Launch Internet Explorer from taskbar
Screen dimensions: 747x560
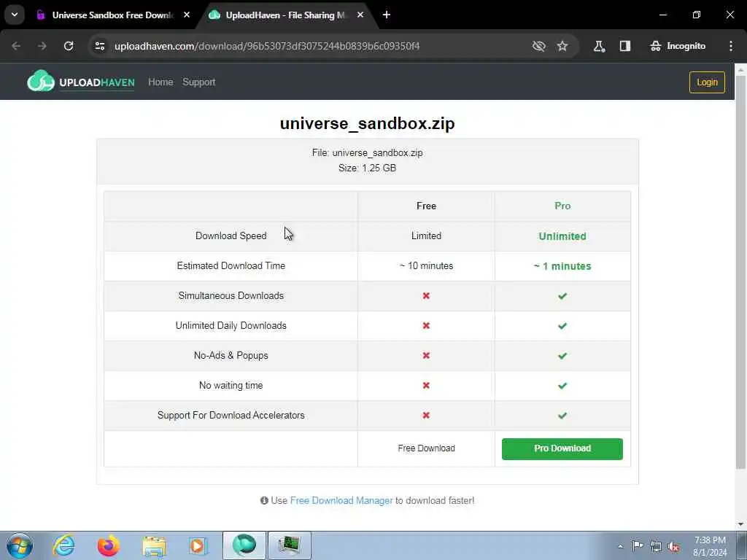[x=63, y=545]
